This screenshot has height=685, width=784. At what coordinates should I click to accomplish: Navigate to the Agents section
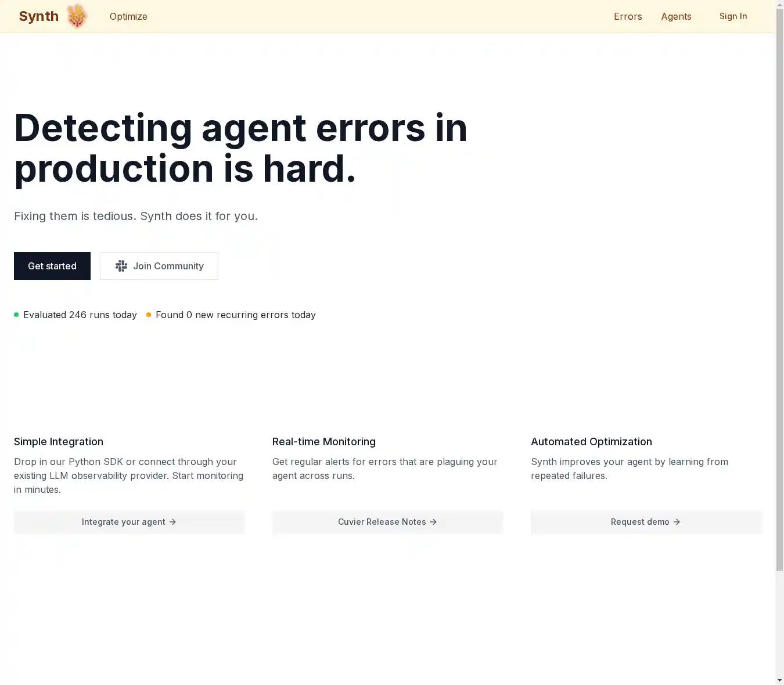coord(676,16)
